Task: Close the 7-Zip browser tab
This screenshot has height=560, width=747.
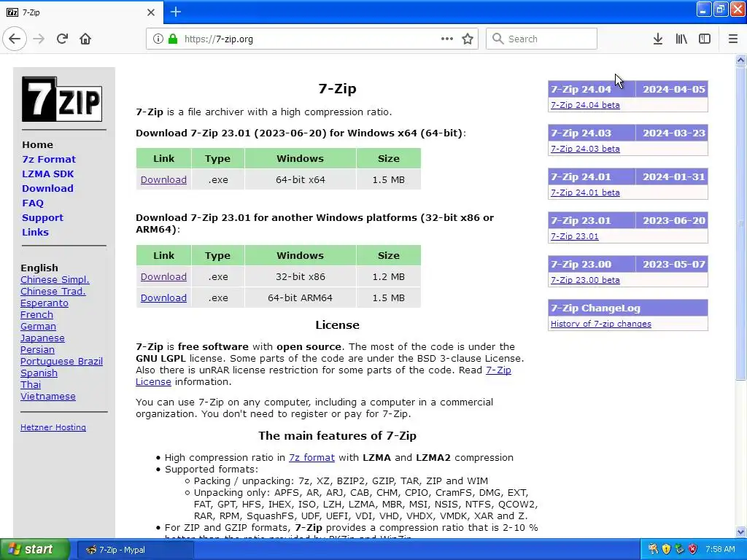Action: pos(150,12)
